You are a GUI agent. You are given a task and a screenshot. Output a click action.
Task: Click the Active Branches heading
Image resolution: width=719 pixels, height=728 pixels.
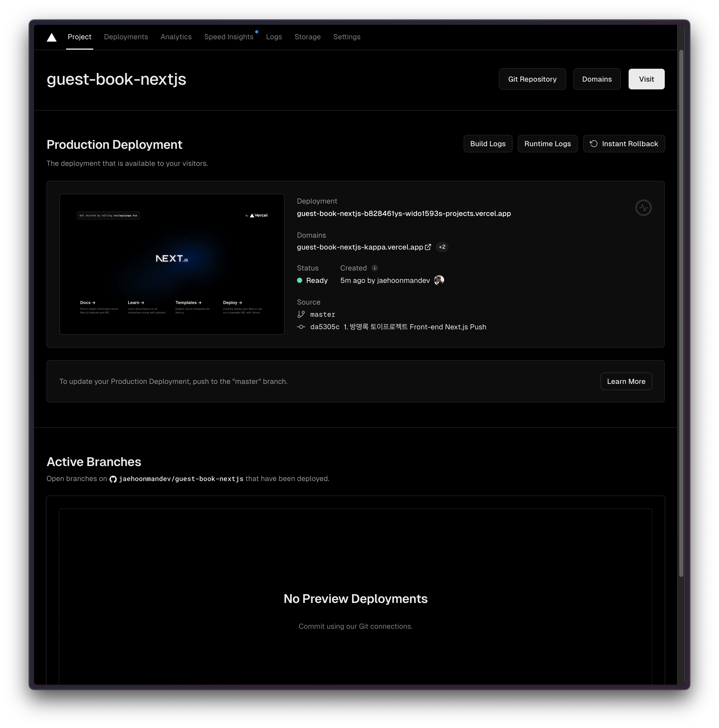click(x=94, y=462)
